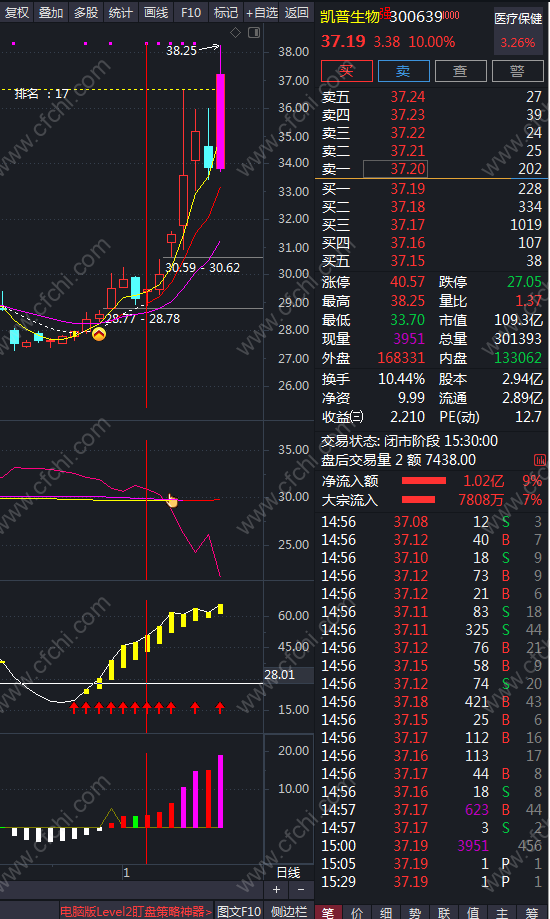Screen dimensions: 550x919
Task: Click the 查 lookup button
Action: coord(460,72)
